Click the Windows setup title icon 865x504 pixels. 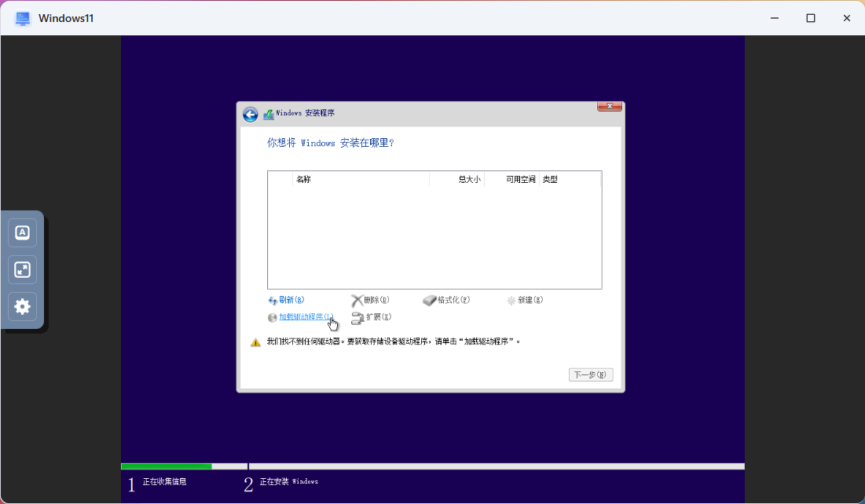click(269, 114)
